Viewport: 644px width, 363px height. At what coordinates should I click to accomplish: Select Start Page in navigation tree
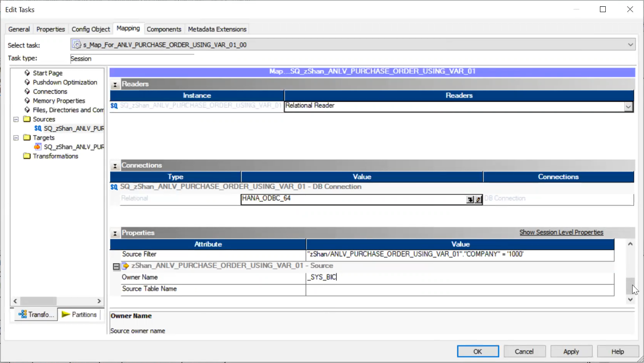pos(48,73)
